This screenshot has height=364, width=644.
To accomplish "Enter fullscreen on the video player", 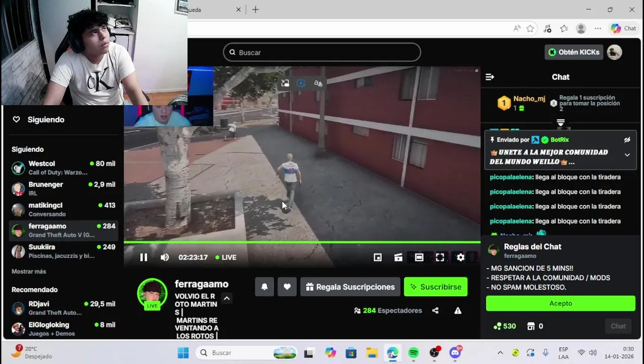I will (x=440, y=257).
